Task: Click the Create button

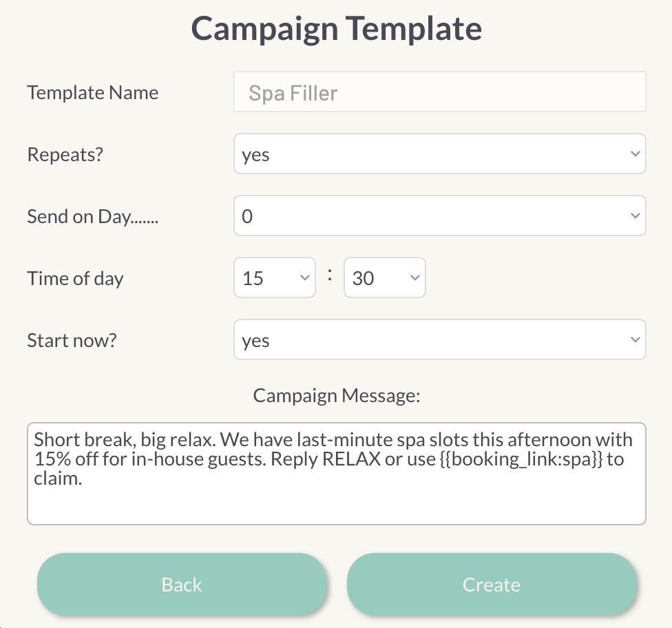Action: pos(491,584)
